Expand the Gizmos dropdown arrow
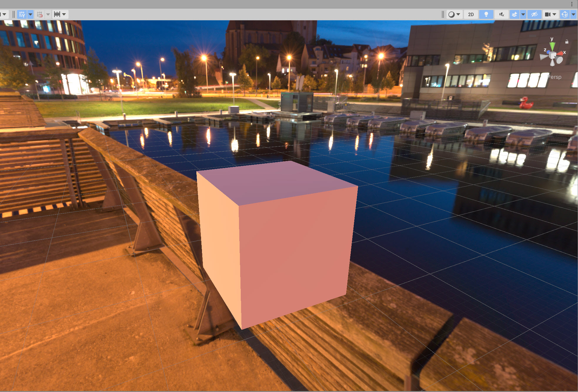The width and height of the screenshot is (578, 392). (x=573, y=14)
